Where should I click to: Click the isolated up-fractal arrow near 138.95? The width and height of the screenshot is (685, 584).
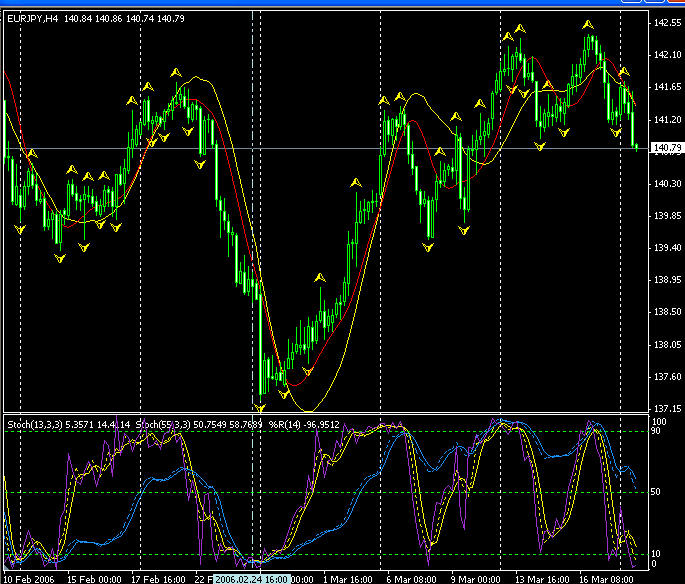point(319,276)
